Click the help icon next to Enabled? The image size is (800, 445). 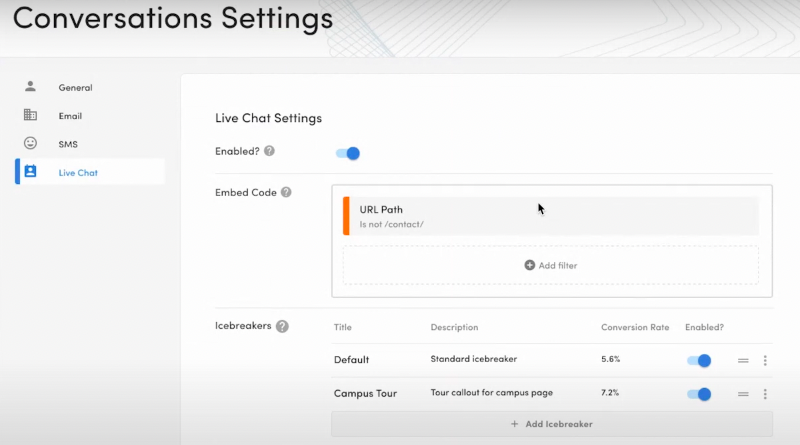[x=269, y=151]
